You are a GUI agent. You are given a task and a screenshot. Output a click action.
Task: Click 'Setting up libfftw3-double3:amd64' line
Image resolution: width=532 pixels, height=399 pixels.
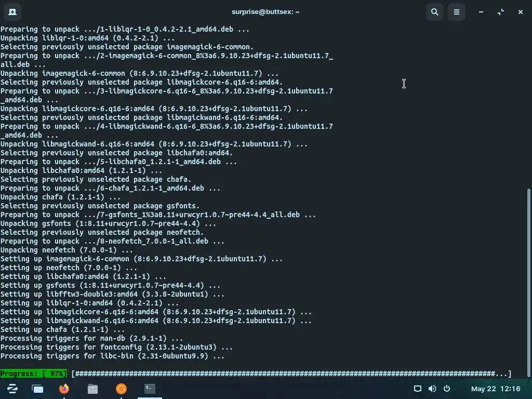112,294
